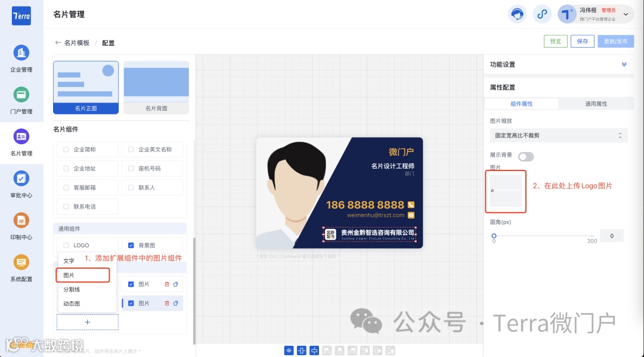Screen dimensions: 644x357
Task: Go back to 名片模板 breadcrumb link
Action: click(77, 43)
